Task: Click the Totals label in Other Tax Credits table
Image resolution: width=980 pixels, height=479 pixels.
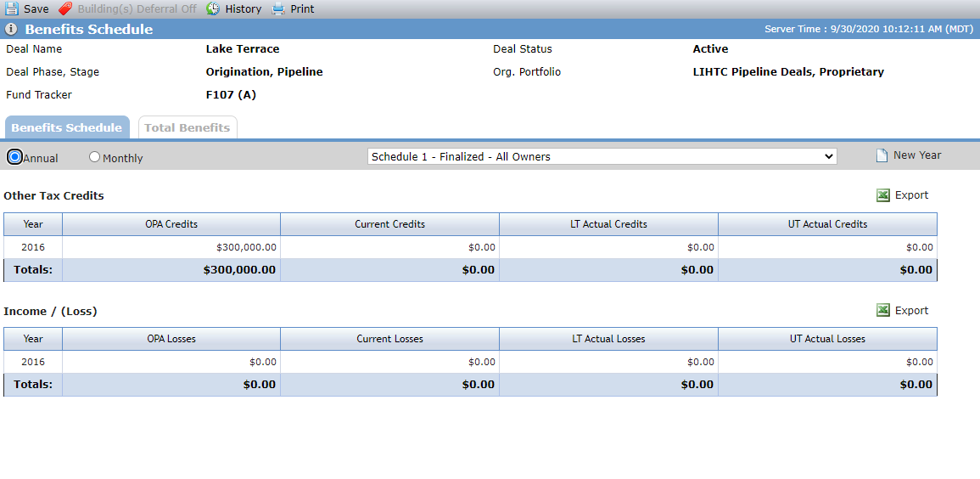Action: click(32, 270)
